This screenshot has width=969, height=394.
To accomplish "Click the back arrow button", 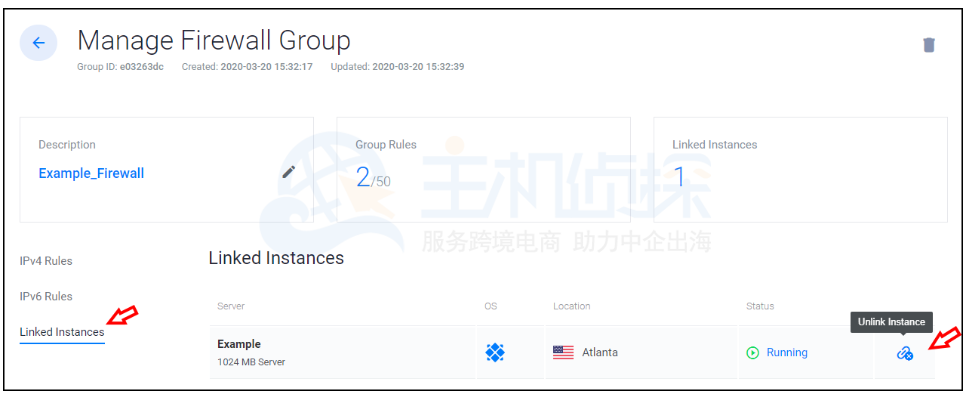I will click(x=38, y=43).
